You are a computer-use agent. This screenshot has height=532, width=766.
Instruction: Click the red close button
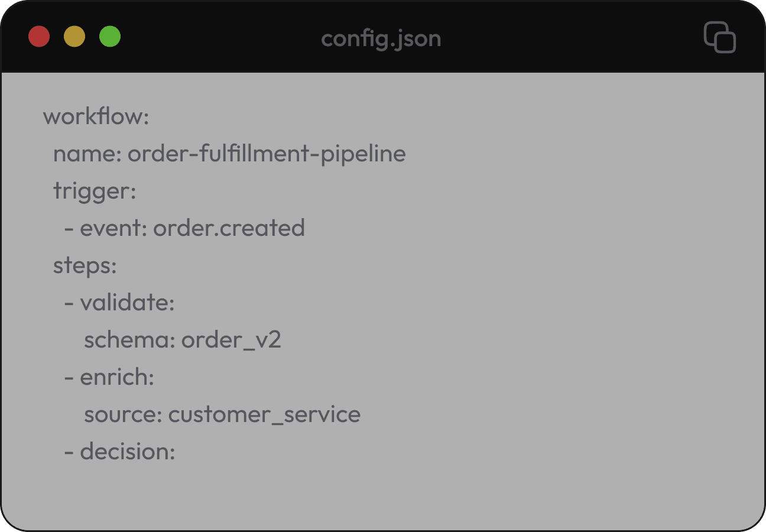pyautogui.click(x=38, y=37)
